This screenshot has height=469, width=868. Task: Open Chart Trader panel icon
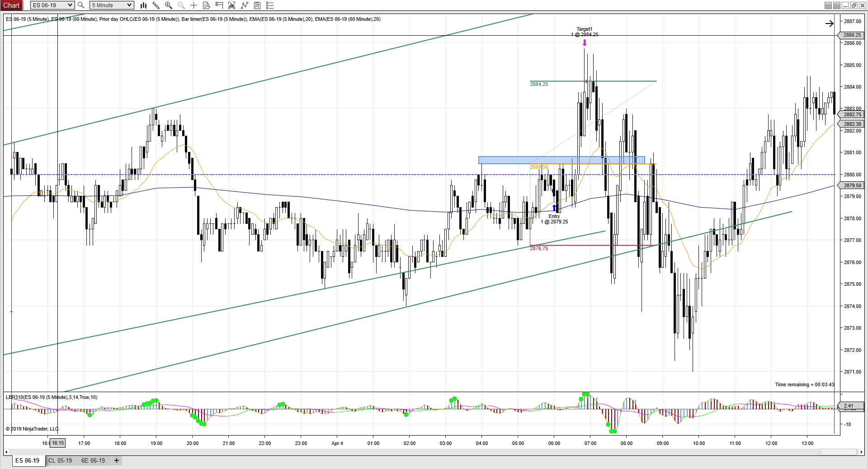pyautogui.click(x=219, y=5)
